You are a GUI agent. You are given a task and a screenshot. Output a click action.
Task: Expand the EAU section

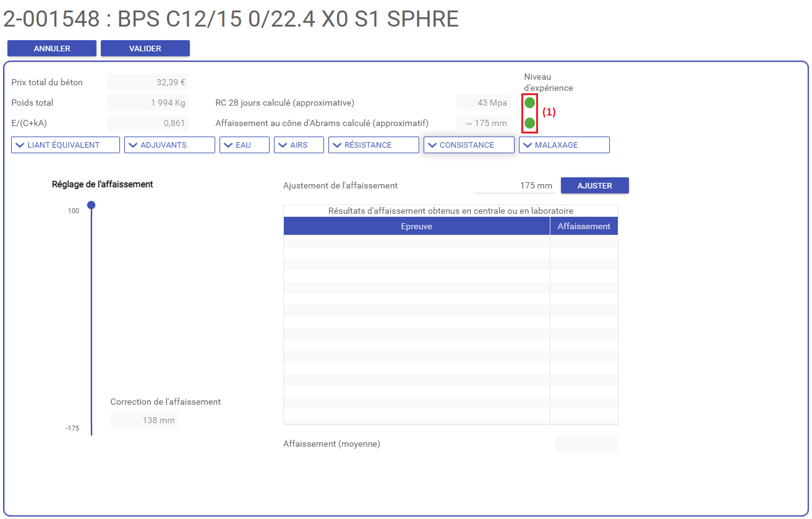point(244,145)
